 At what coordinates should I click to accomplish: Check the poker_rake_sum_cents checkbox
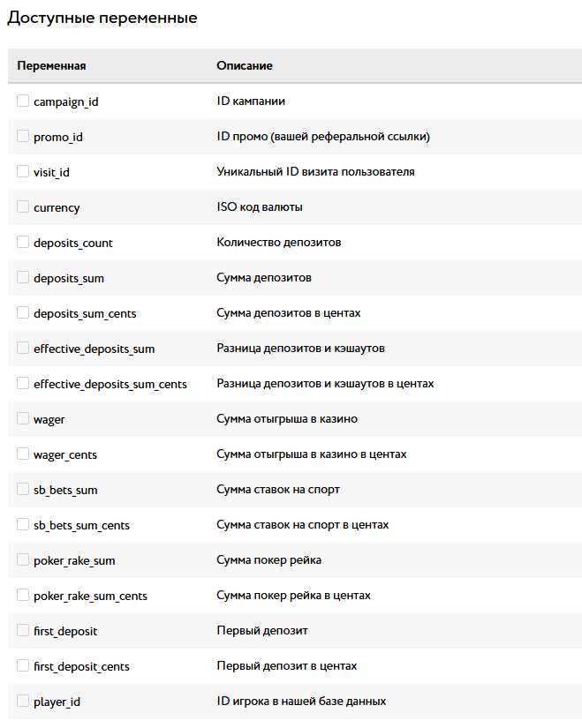click(x=23, y=595)
